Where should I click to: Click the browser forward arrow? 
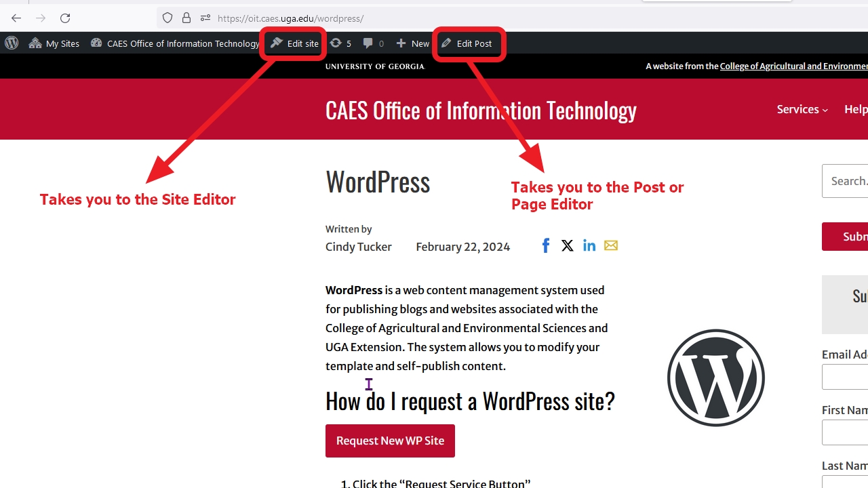coord(41,18)
